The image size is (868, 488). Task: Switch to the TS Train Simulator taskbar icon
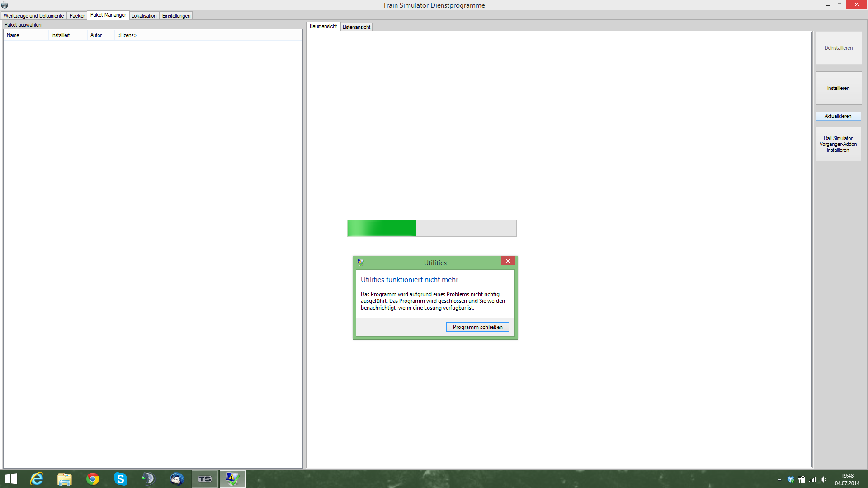click(x=205, y=479)
